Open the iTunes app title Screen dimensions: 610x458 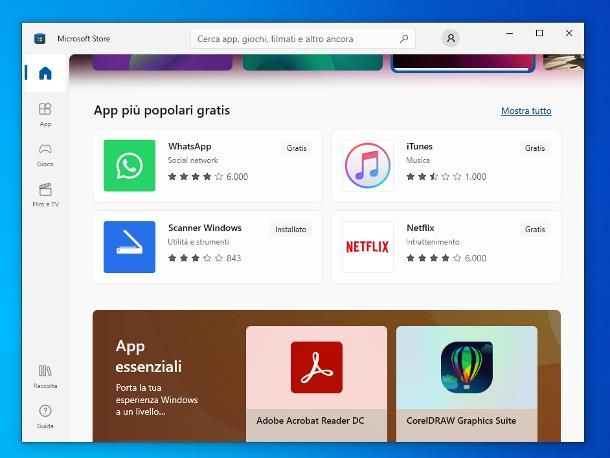pos(419,146)
